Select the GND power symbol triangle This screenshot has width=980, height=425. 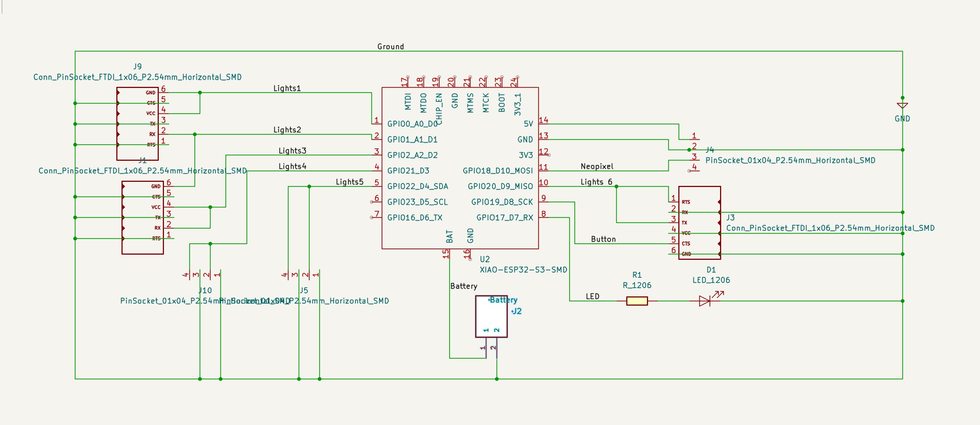click(902, 105)
